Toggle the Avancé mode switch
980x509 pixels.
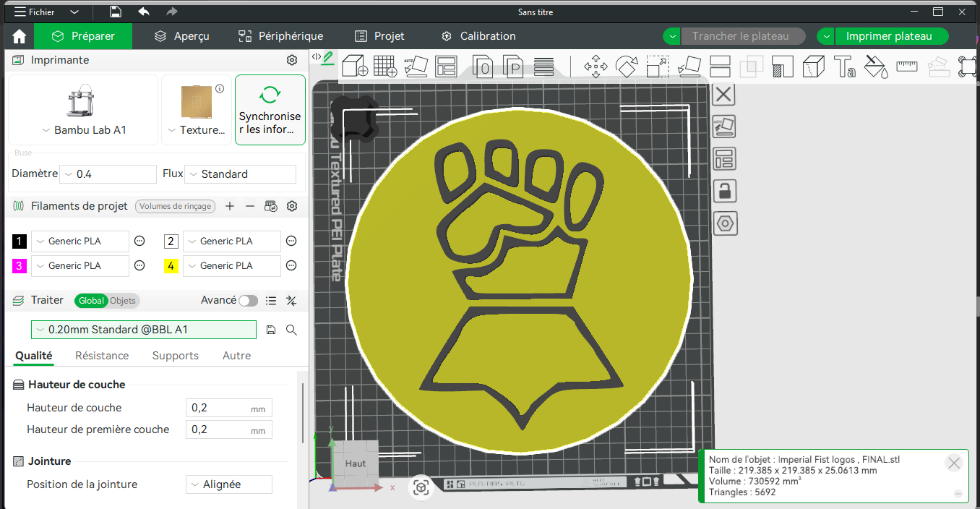248,301
